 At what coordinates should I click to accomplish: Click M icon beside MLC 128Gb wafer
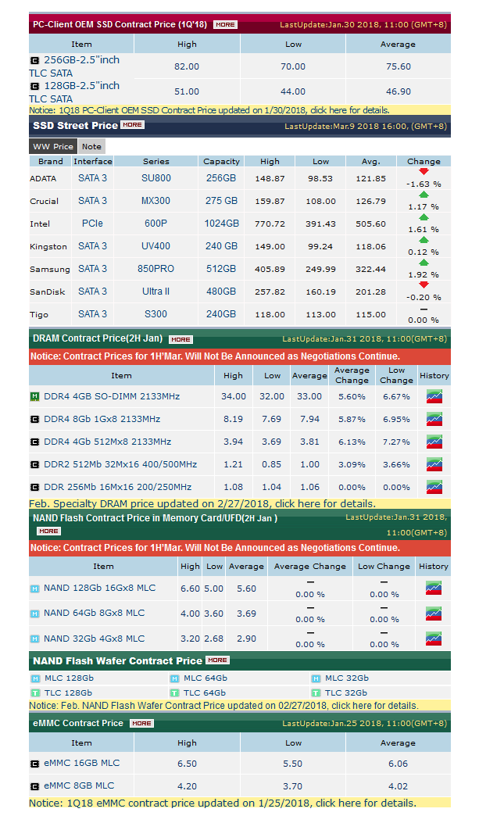[36, 678]
